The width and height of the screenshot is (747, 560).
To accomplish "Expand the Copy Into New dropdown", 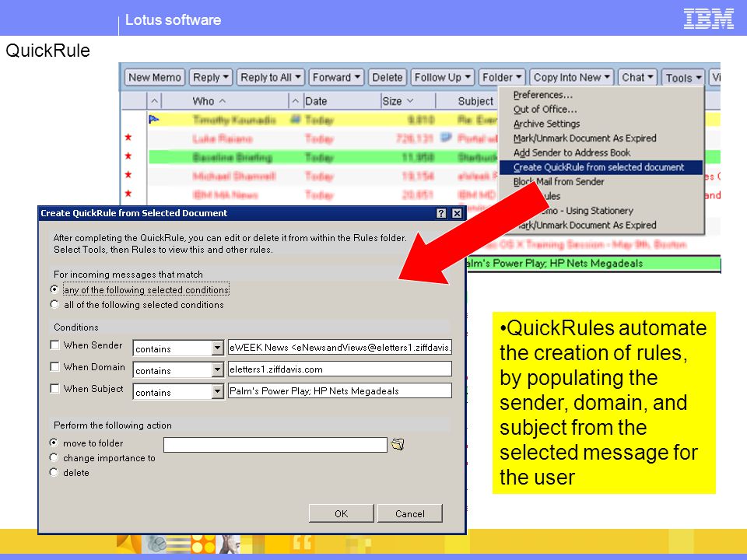I will 607,77.
